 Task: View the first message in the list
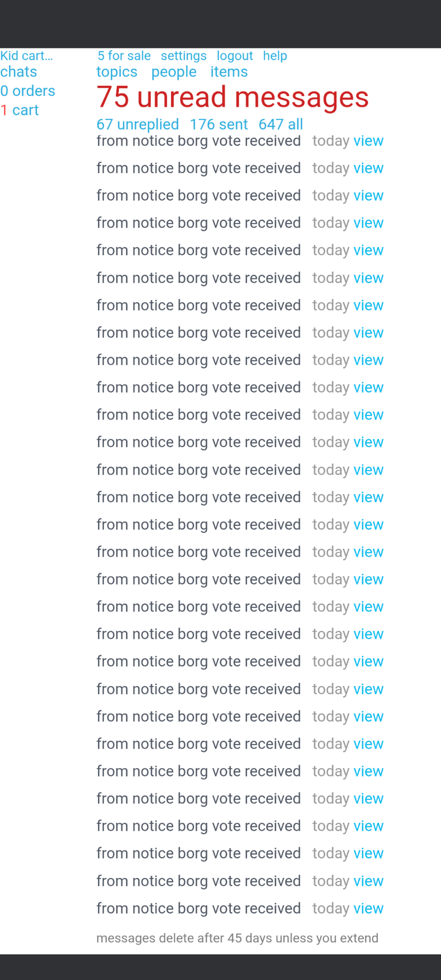pyautogui.click(x=368, y=141)
